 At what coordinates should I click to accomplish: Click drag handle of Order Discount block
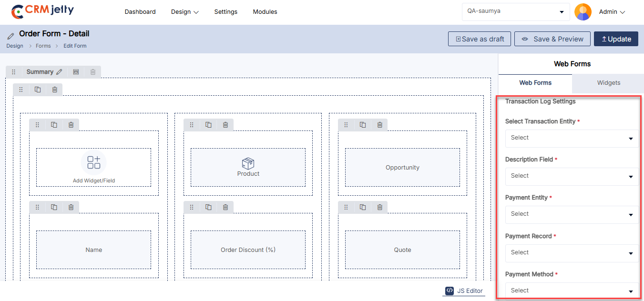tap(192, 207)
